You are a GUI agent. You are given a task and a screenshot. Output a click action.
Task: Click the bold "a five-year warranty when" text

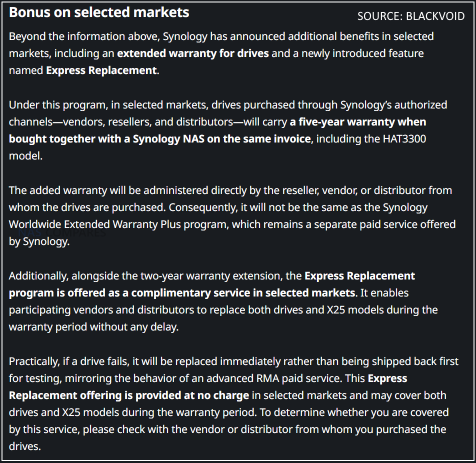(358, 122)
